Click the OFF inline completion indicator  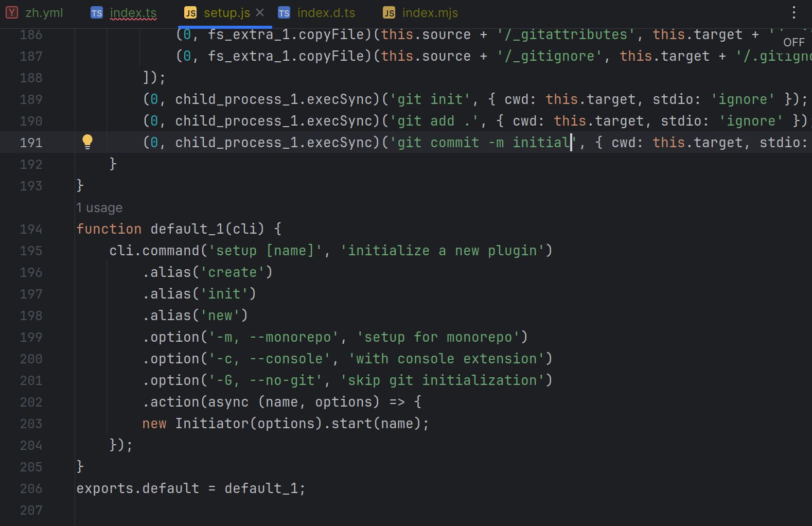click(x=794, y=42)
